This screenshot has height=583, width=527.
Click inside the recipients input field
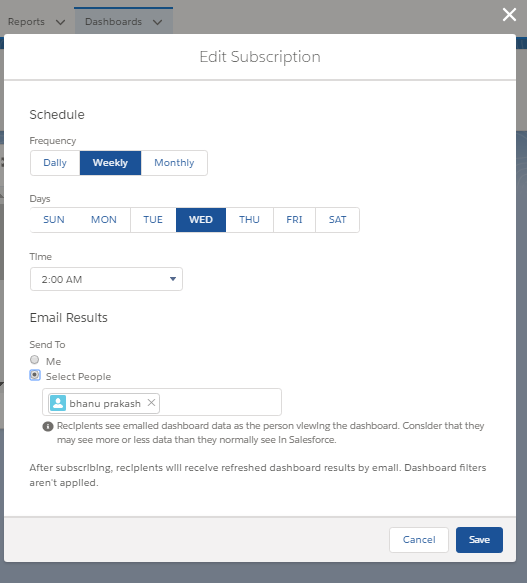tap(219, 402)
